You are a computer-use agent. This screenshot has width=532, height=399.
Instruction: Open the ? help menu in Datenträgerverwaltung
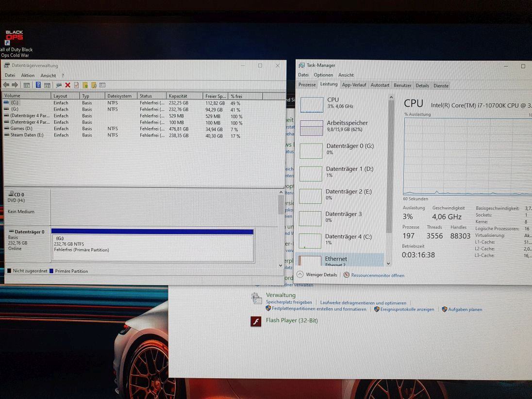pos(63,75)
